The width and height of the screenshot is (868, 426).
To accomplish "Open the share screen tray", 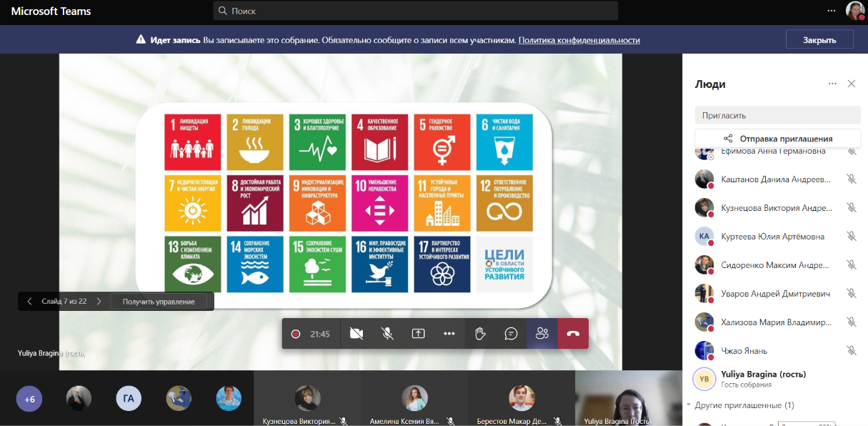I will (418, 334).
